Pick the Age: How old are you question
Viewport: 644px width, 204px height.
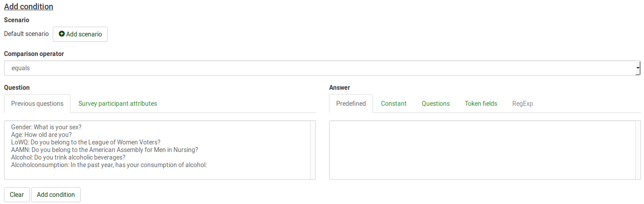pyautogui.click(x=41, y=135)
